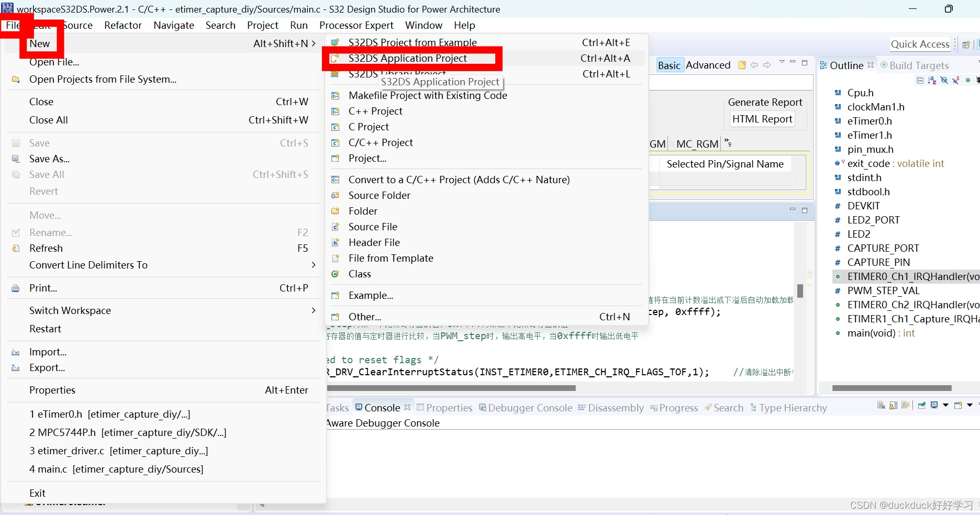Click the back arrow next to Advanced

click(754, 65)
